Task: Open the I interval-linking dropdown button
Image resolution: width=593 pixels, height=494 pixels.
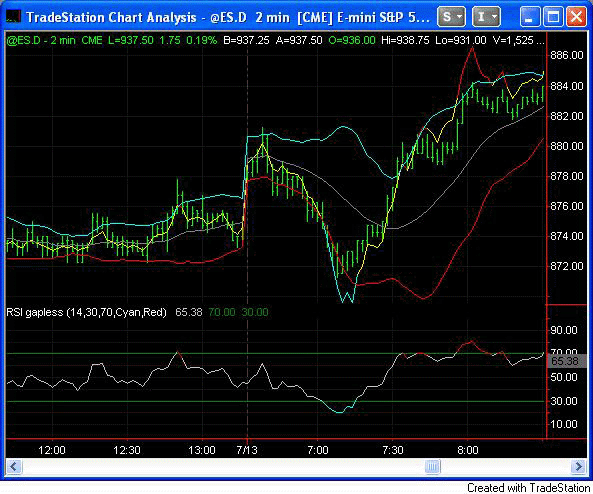Action: [x=486, y=17]
